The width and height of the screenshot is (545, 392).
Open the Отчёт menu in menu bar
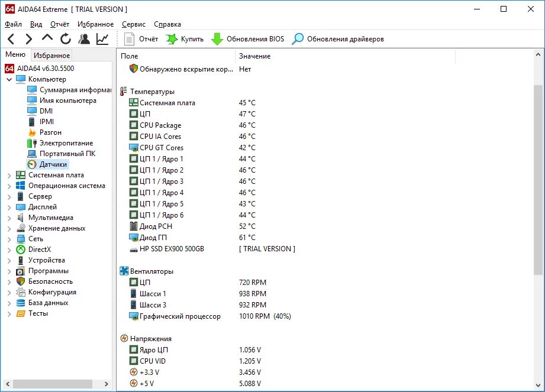click(60, 24)
